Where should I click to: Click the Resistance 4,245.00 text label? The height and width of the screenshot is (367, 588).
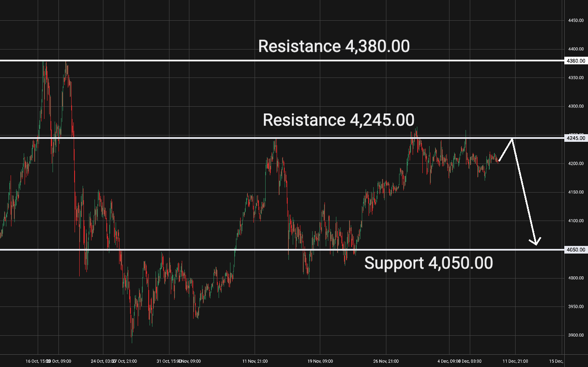pos(338,120)
